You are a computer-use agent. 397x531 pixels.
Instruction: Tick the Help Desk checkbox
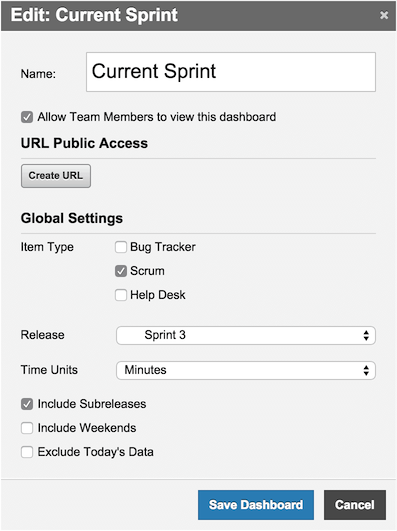(x=121, y=295)
